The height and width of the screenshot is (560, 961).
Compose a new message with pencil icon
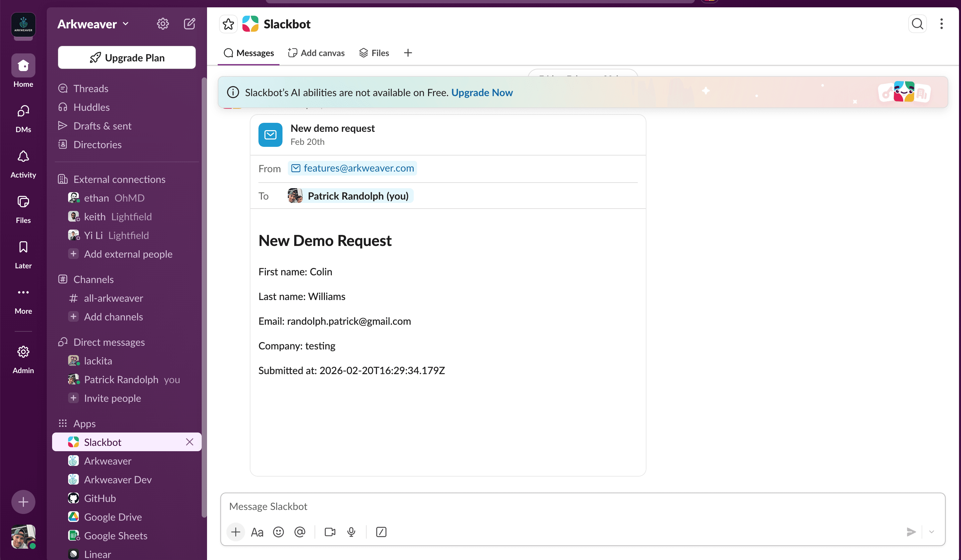coord(190,24)
